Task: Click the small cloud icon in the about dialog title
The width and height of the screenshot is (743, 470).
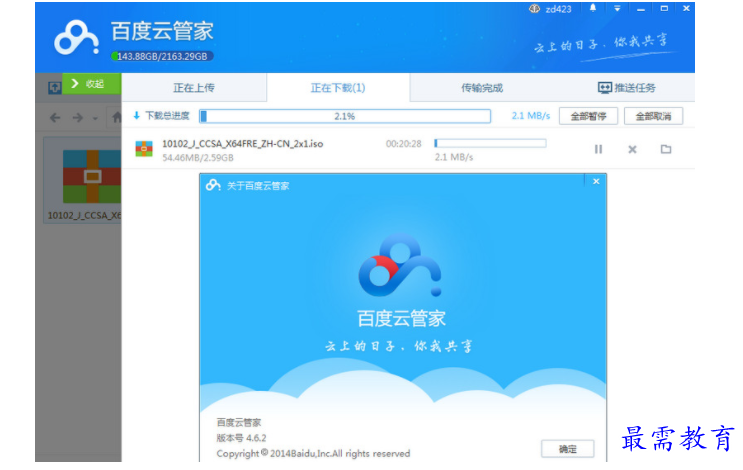Action: (x=213, y=185)
